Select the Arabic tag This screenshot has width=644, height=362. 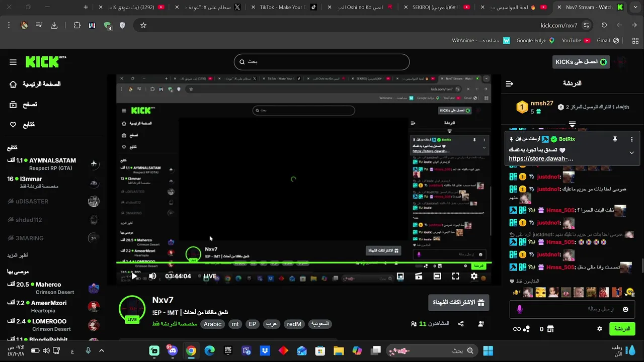(x=212, y=324)
